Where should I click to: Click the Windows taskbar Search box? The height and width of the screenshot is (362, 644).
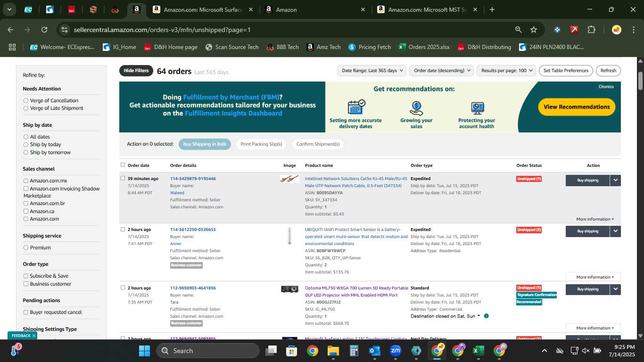(x=208, y=351)
